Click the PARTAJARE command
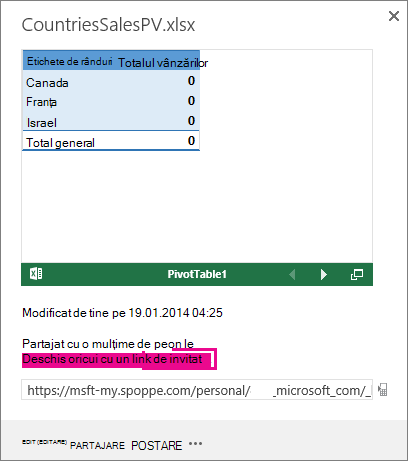Viewport: 408px width, 461px height. pos(97,445)
